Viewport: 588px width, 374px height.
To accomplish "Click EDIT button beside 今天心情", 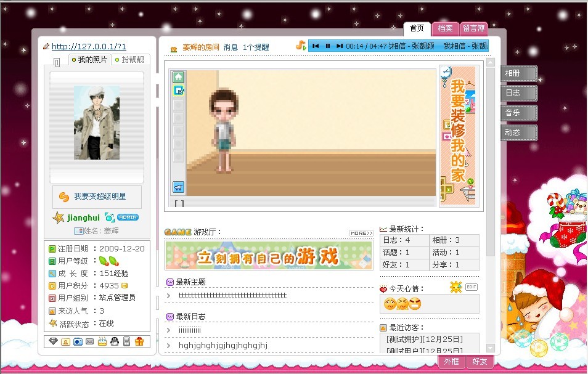I will click(472, 287).
